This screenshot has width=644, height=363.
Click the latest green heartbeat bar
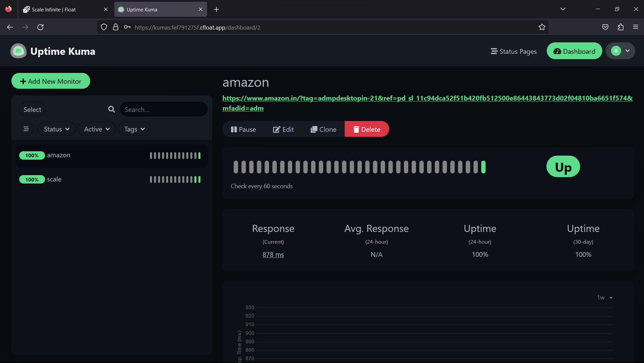(x=483, y=167)
